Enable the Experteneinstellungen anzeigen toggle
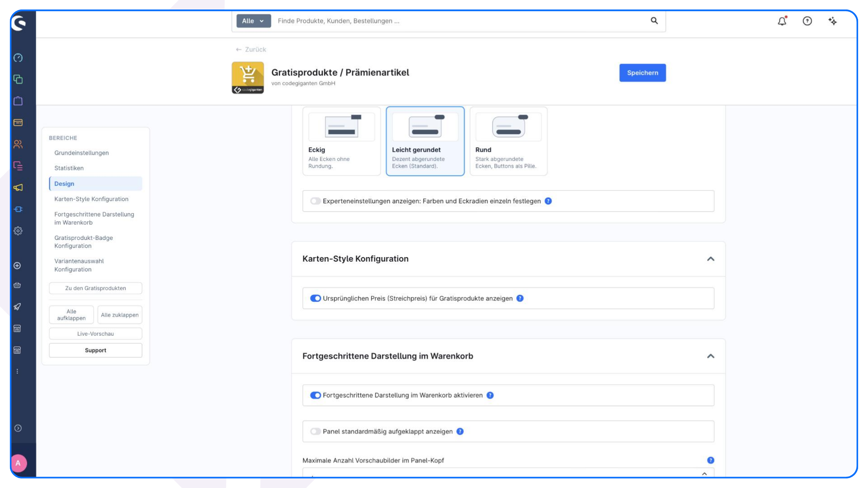 [316, 201]
